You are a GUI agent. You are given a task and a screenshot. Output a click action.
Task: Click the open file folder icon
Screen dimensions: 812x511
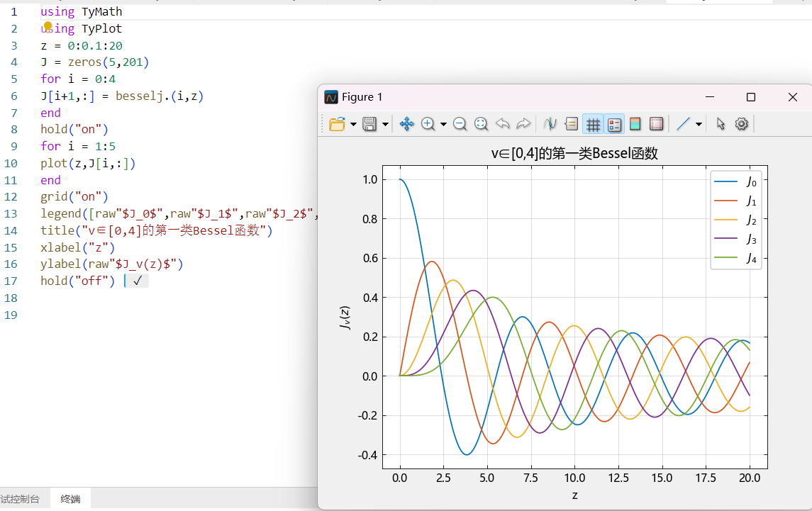(x=337, y=124)
